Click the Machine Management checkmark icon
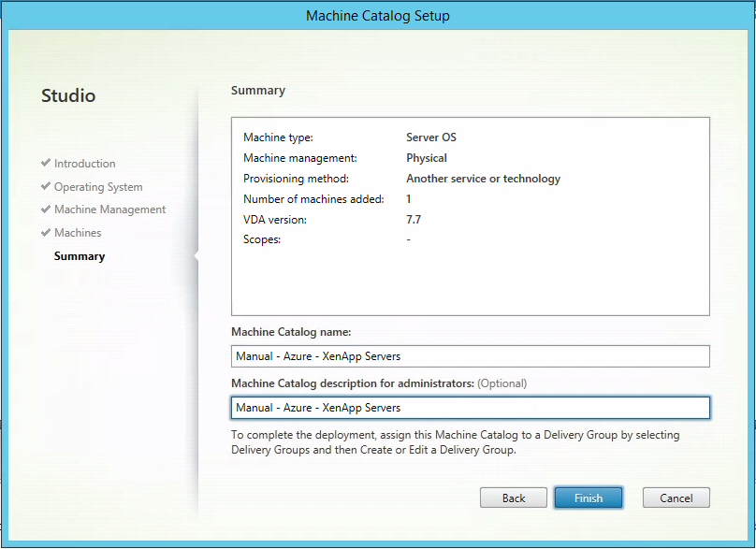The height and width of the screenshot is (549, 756). 46,209
